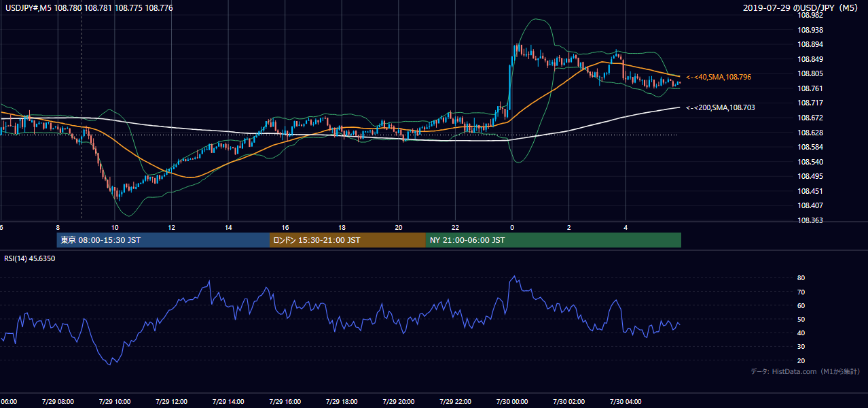Click price axis value 108.363

click(810, 220)
